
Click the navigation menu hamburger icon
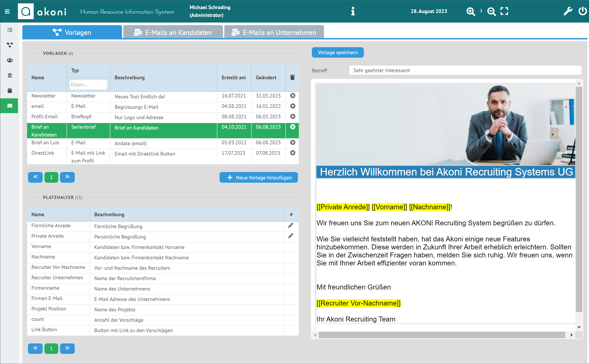7,11
